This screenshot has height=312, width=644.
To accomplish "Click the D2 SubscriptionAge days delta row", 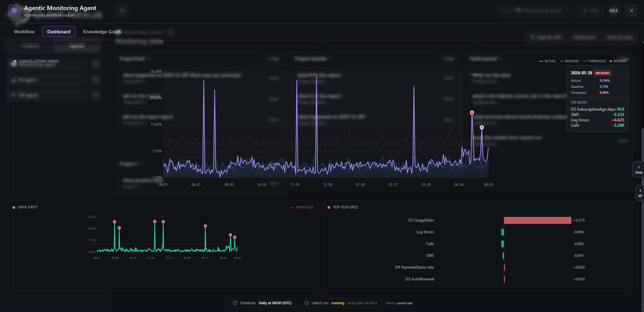I will 597,109.
